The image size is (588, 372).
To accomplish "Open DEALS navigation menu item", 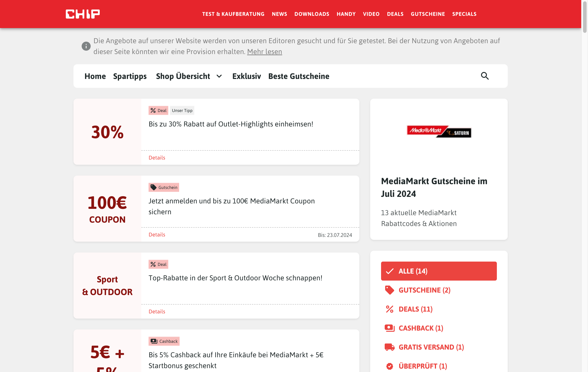I will (394, 14).
